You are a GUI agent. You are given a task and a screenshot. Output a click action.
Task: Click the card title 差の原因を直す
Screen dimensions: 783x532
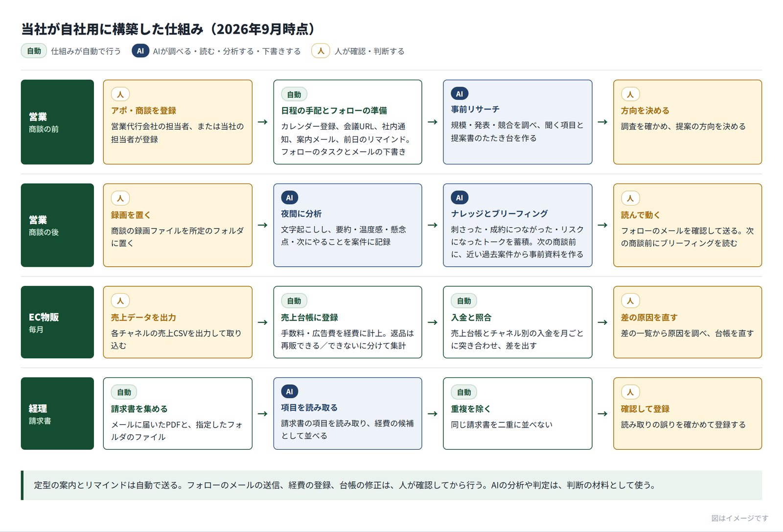pyautogui.click(x=649, y=318)
